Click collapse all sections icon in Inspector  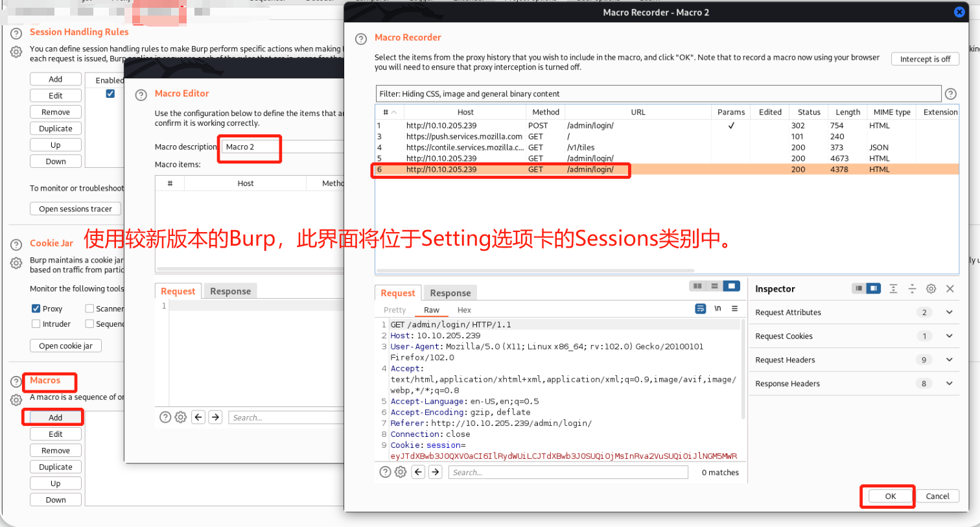click(x=912, y=288)
